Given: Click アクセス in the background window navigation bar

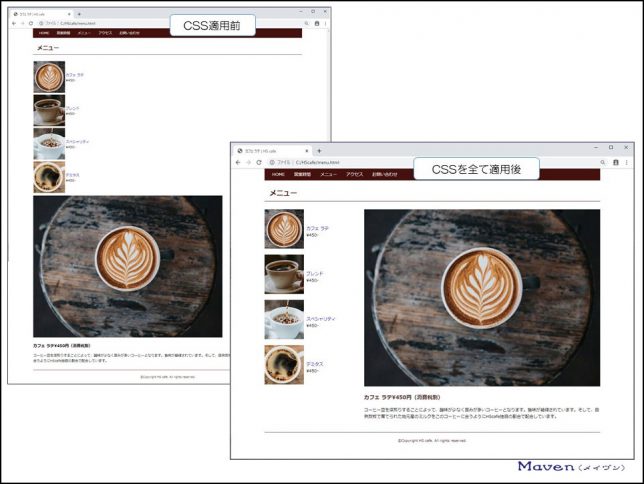Looking at the screenshot, I should click(105, 33).
